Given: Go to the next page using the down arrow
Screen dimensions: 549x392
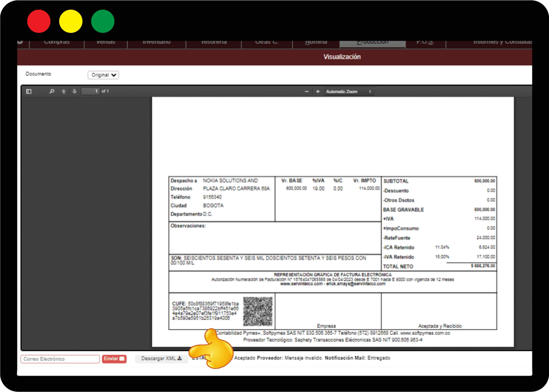Looking at the screenshot, I should click(74, 91).
